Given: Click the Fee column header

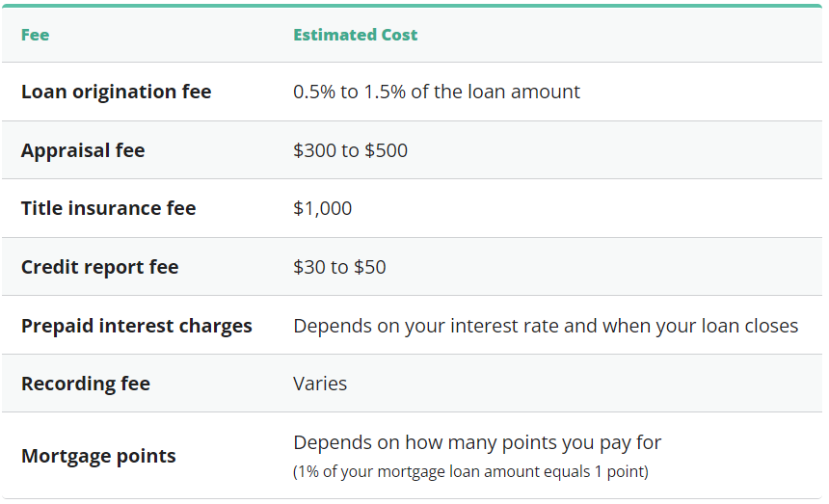Looking at the screenshot, I should (35, 35).
